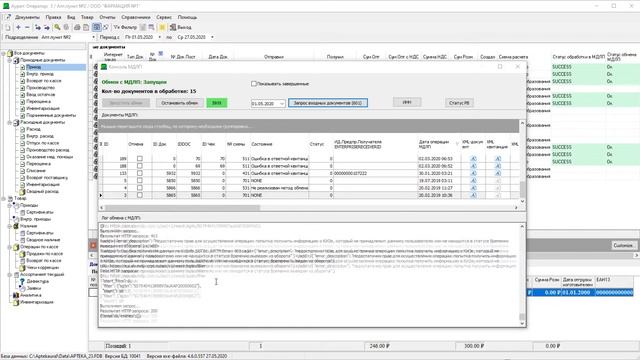Click the second blue arrow toolbar icon
This screenshot has width=640, height=360.
point(47,27)
